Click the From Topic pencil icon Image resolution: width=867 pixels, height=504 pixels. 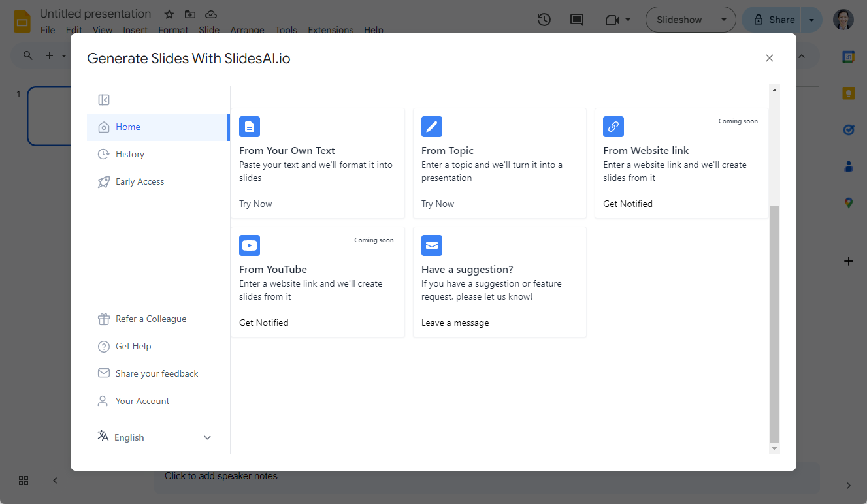(432, 127)
